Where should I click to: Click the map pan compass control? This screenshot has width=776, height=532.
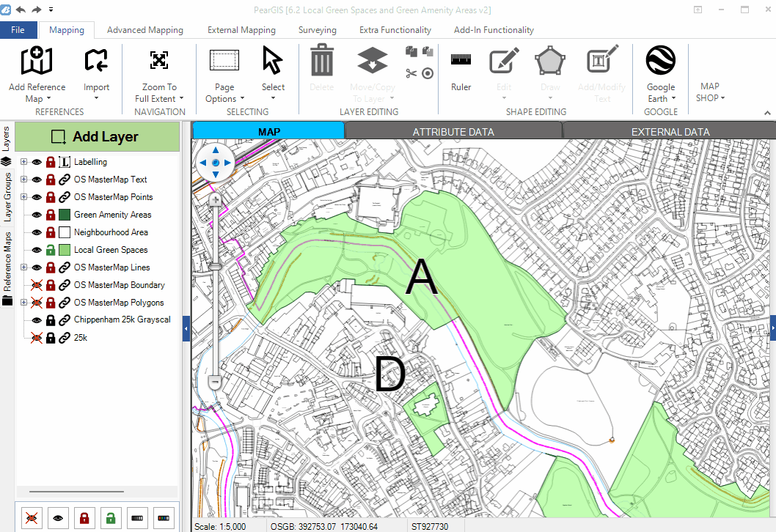coord(216,162)
